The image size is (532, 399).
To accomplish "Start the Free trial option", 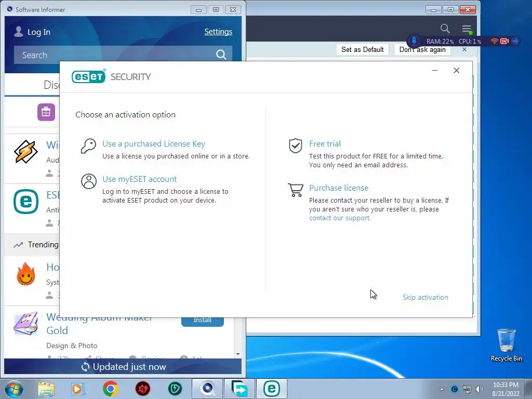I will tap(325, 144).
